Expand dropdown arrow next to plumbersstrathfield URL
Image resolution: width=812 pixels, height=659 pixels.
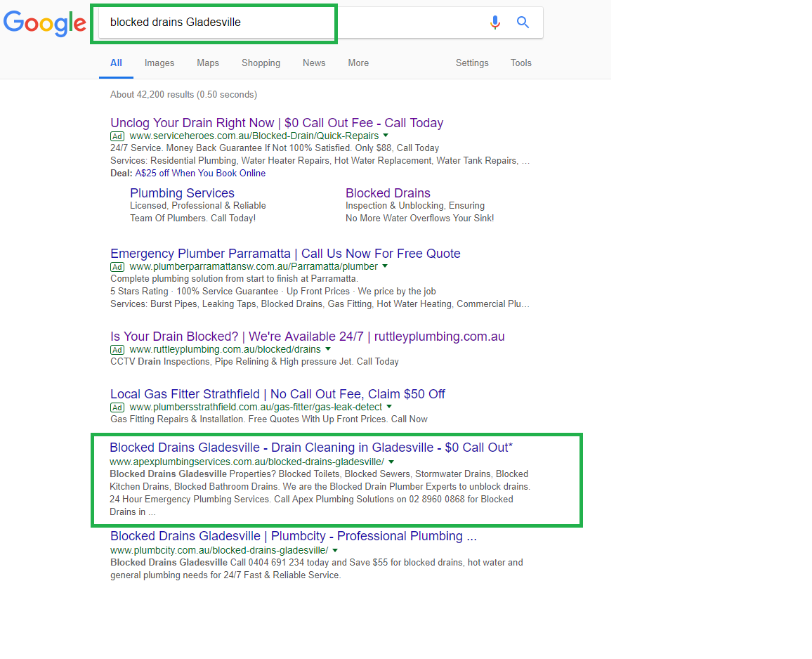click(389, 407)
